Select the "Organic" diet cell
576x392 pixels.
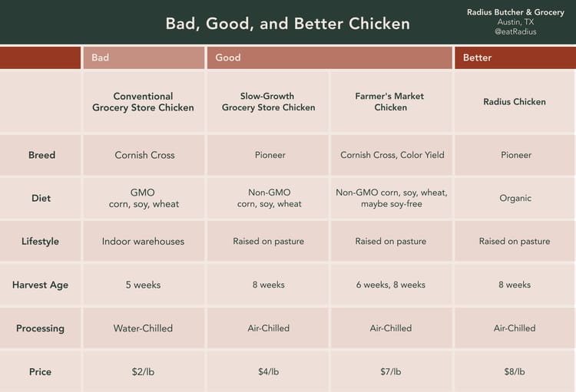(x=515, y=198)
